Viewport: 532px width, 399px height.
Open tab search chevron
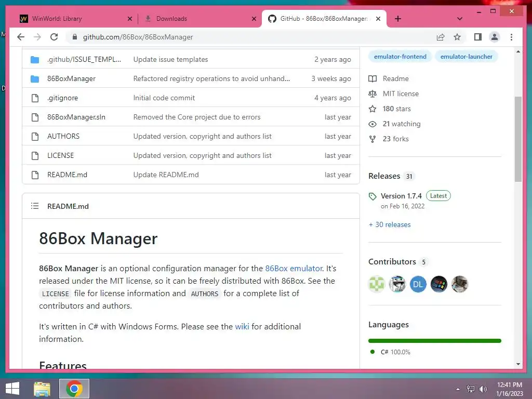(459, 19)
